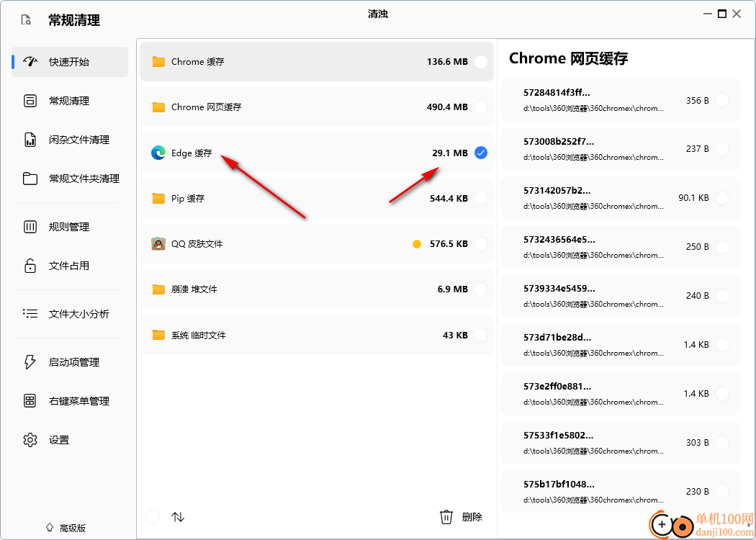Viewport: 756px width, 540px height.
Task: Select the Chrome 网页缓存 row name
Action: pos(207,107)
